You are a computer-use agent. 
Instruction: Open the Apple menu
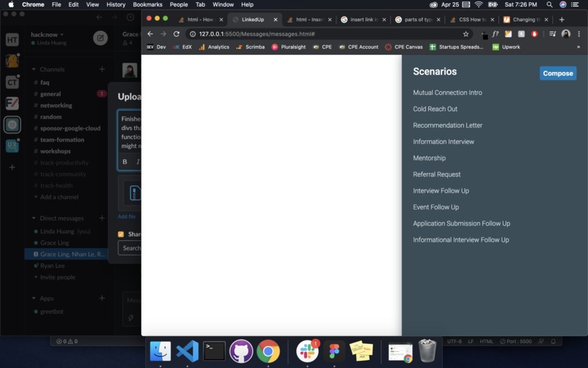coord(11,4)
